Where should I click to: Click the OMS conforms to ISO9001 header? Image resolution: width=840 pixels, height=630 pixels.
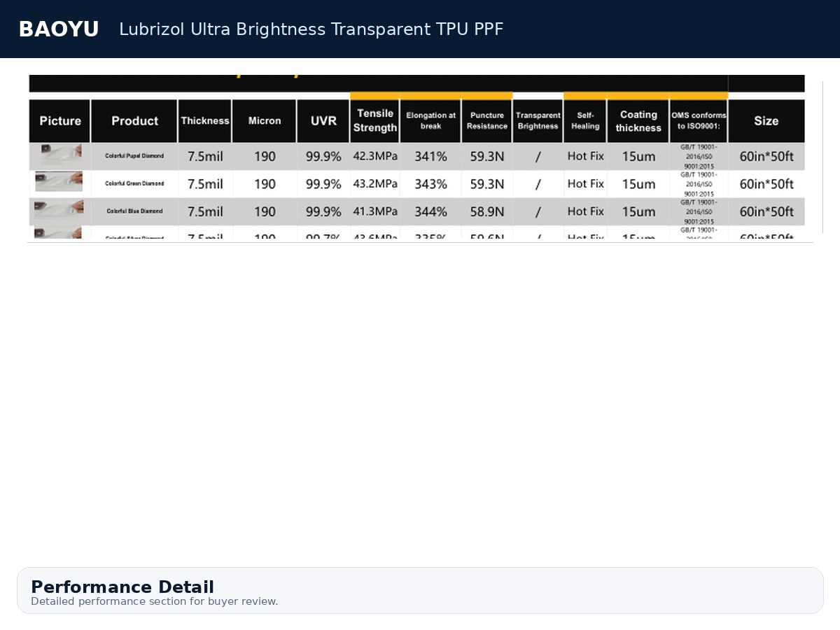699,121
